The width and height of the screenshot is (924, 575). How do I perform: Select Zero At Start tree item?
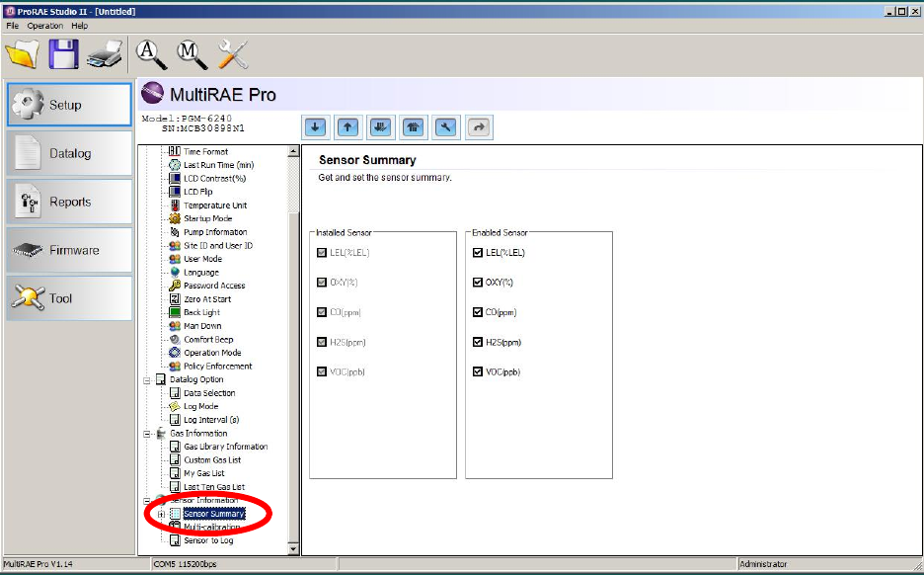tap(207, 299)
